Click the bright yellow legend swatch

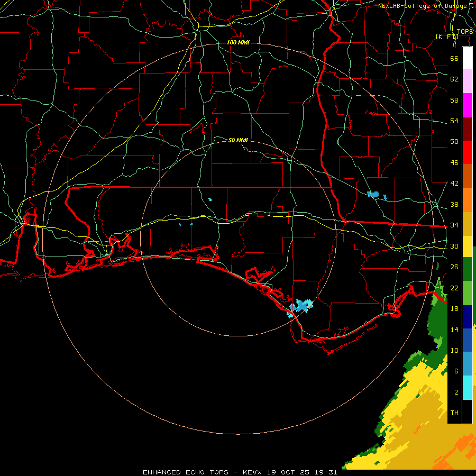(467, 246)
